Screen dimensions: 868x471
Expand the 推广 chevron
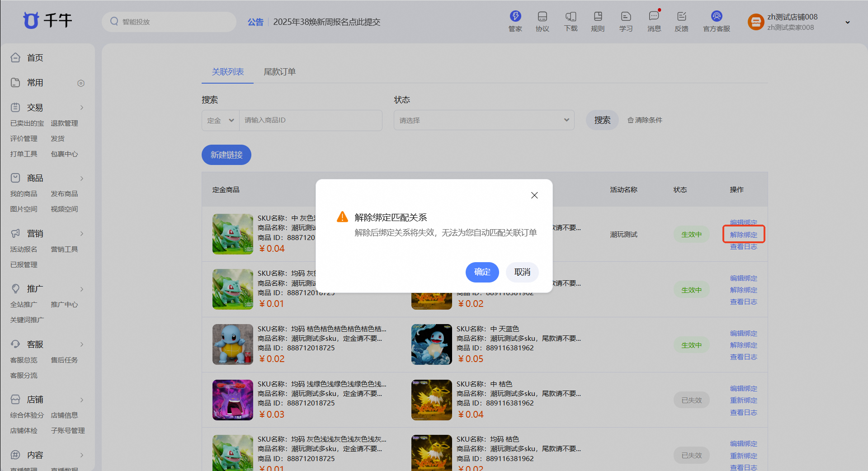[x=82, y=289]
